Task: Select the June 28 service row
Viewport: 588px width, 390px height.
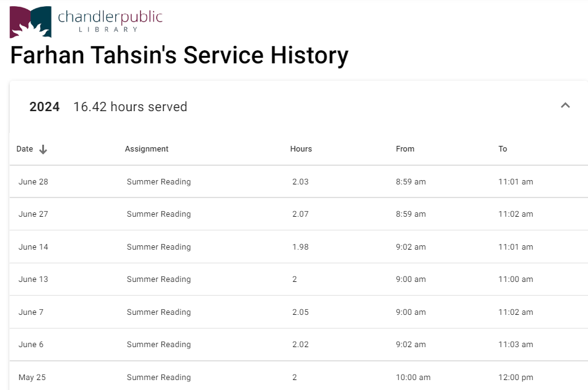Action: click(298, 182)
